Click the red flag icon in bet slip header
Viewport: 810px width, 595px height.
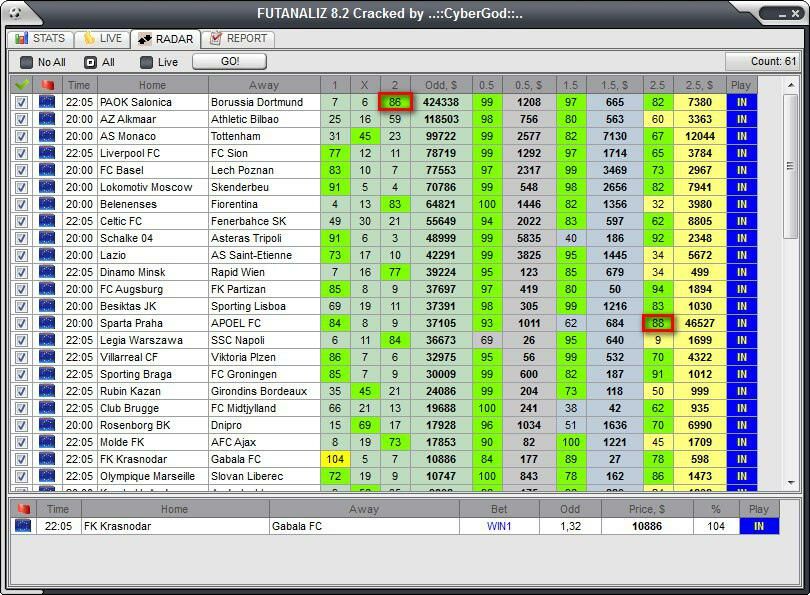(x=23, y=509)
